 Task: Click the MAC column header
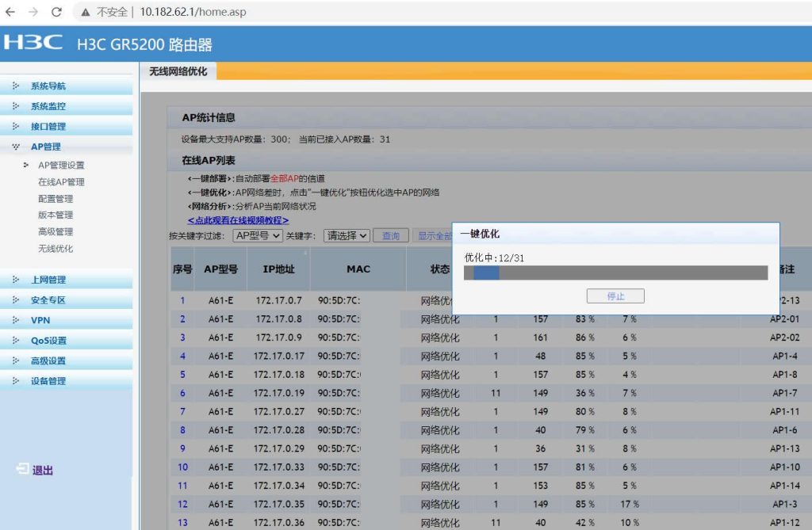(x=358, y=269)
